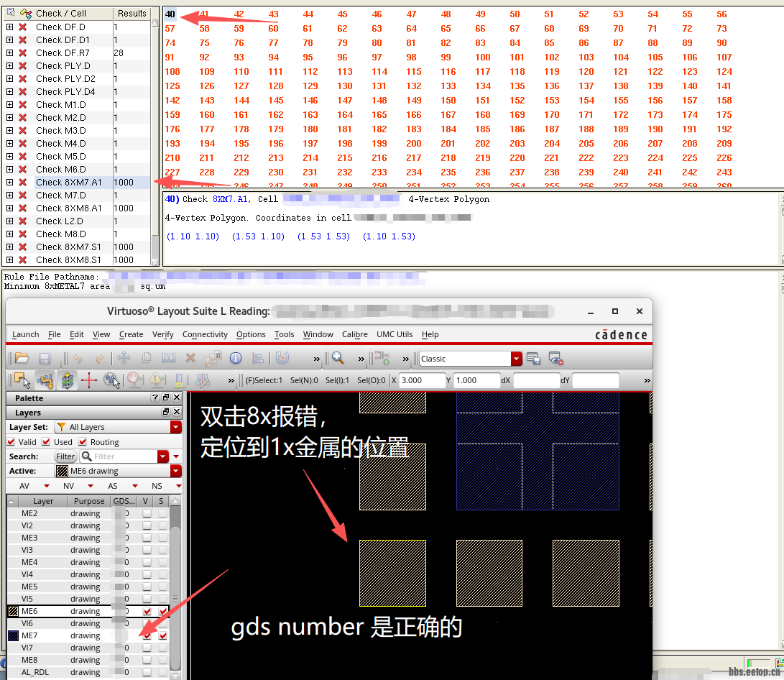Image resolution: width=784 pixels, height=680 pixels.
Task: Open the NV dropdown arrow
Action: click(x=91, y=486)
